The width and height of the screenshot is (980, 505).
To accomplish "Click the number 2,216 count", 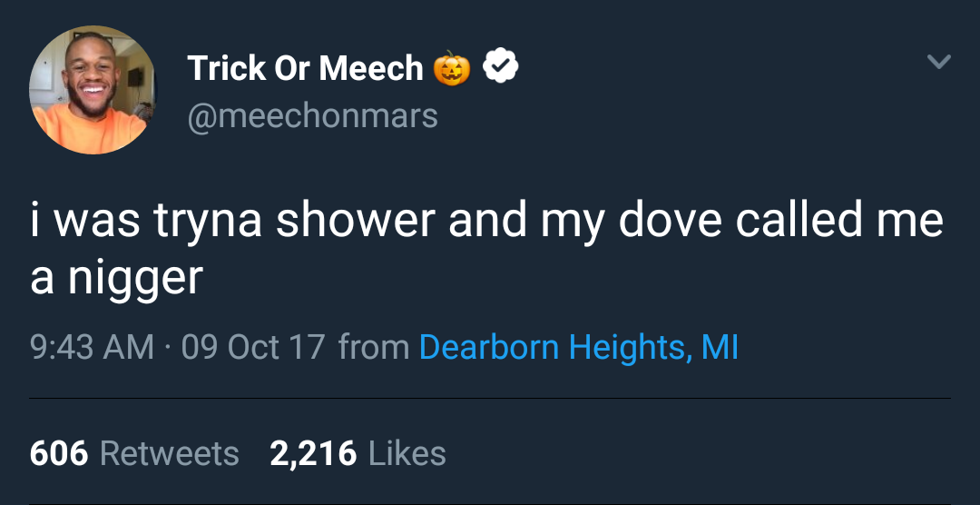I will [313, 452].
